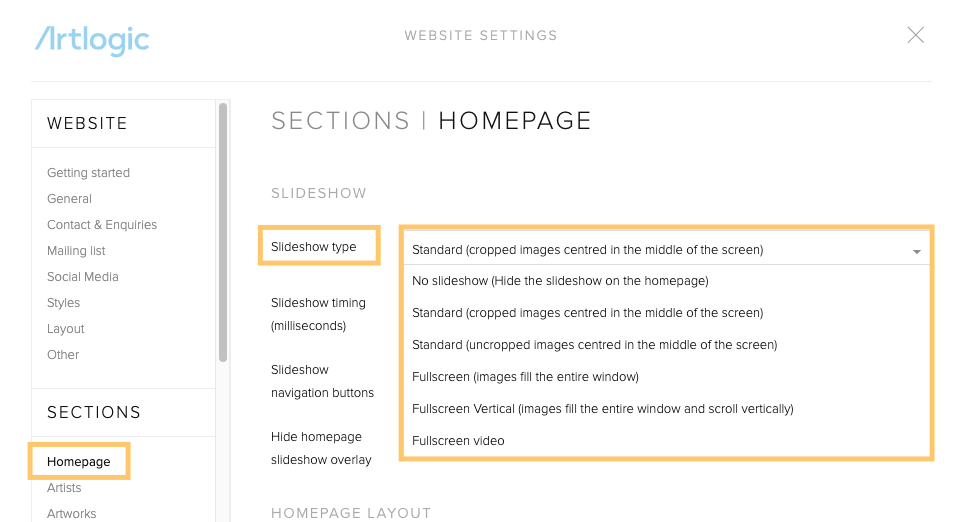Image resolution: width=967 pixels, height=522 pixels.
Task: Open Artists section settings
Action: [64, 487]
